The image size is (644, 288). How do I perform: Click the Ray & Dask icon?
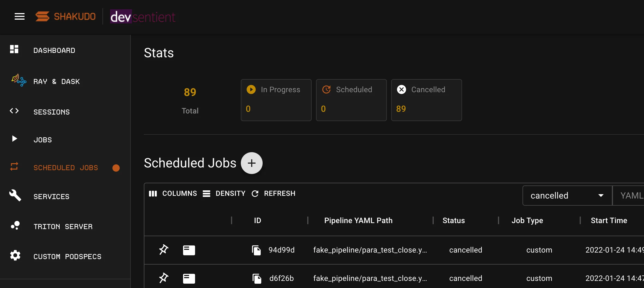[x=19, y=80]
